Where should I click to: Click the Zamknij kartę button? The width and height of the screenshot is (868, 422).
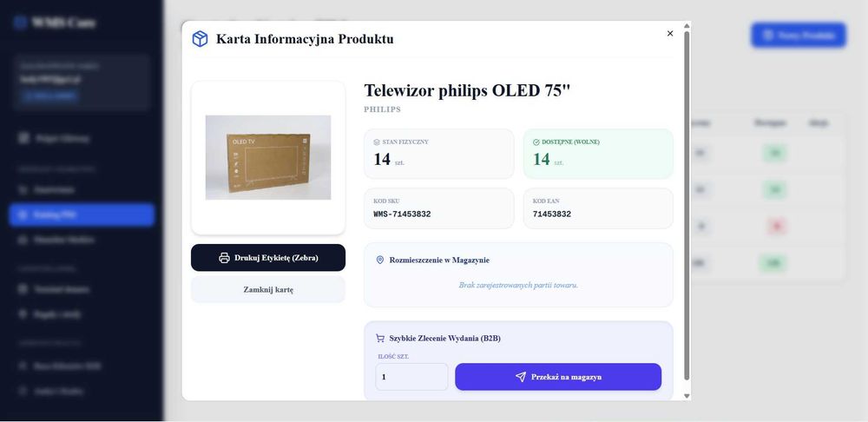[x=268, y=289]
